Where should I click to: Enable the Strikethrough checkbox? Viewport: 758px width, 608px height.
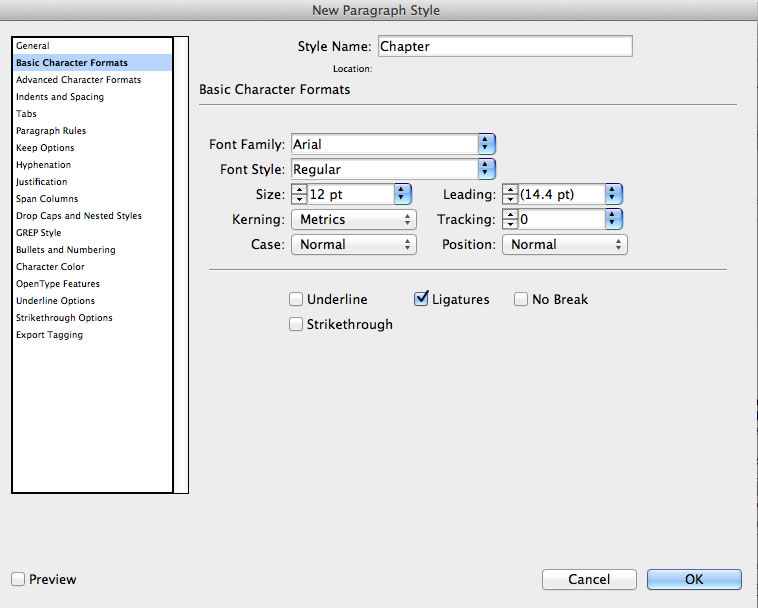click(x=296, y=324)
